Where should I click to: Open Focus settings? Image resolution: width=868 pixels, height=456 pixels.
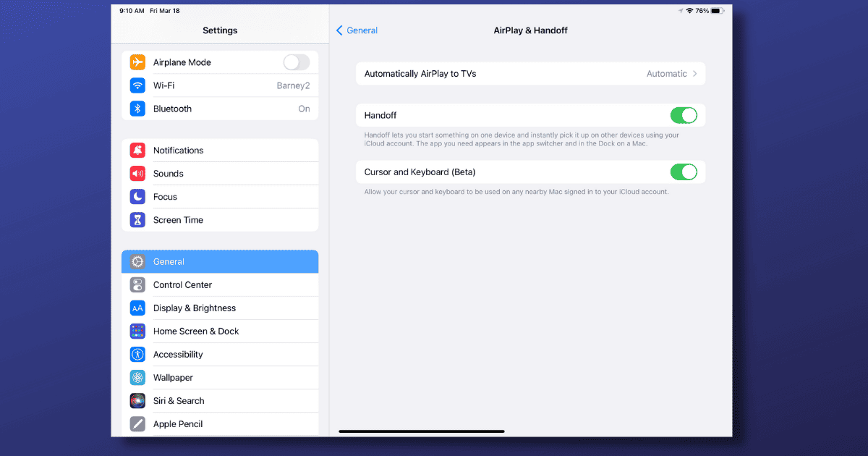pos(220,197)
